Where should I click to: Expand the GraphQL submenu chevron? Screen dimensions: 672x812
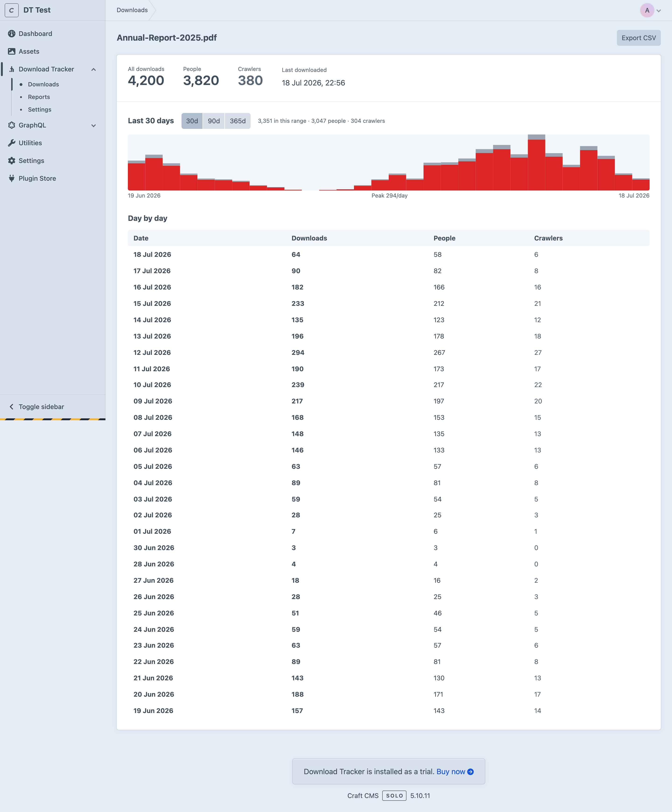pos(94,126)
